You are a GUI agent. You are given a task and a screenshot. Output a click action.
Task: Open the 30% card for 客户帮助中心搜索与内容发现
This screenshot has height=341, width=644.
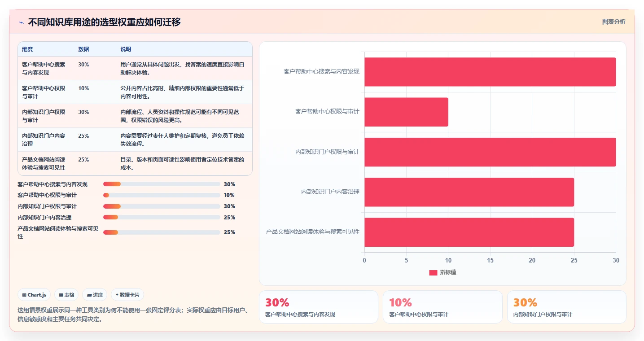click(319, 307)
